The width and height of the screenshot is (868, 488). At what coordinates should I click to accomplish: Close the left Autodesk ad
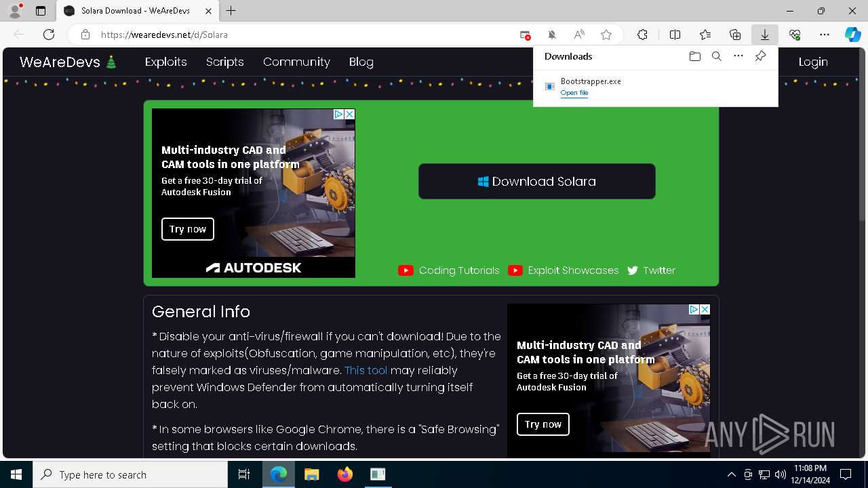(349, 115)
